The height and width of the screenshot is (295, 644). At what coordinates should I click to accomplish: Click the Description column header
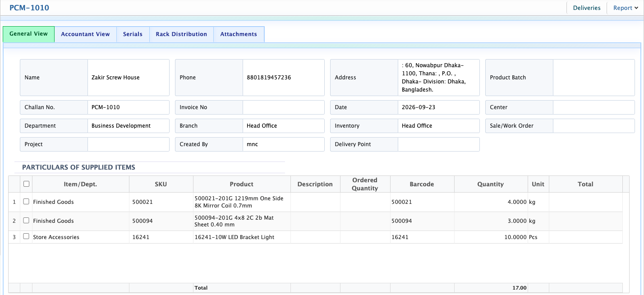point(315,184)
